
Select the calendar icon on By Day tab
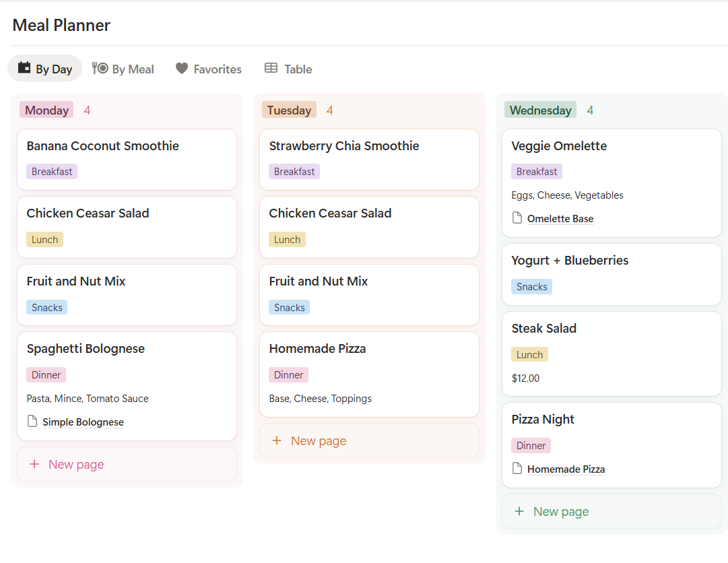point(24,68)
